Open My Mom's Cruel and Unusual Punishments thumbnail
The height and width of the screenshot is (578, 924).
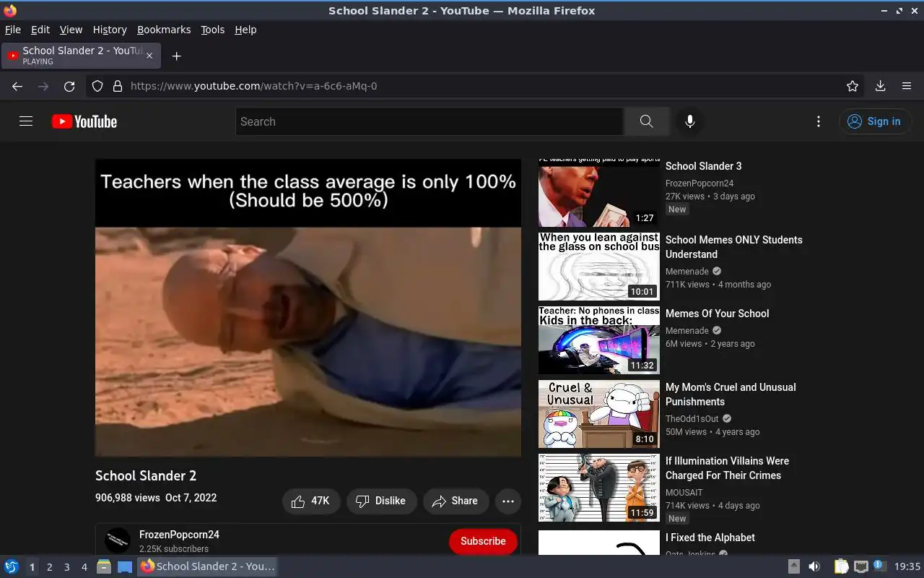pyautogui.click(x=599, y=413)
